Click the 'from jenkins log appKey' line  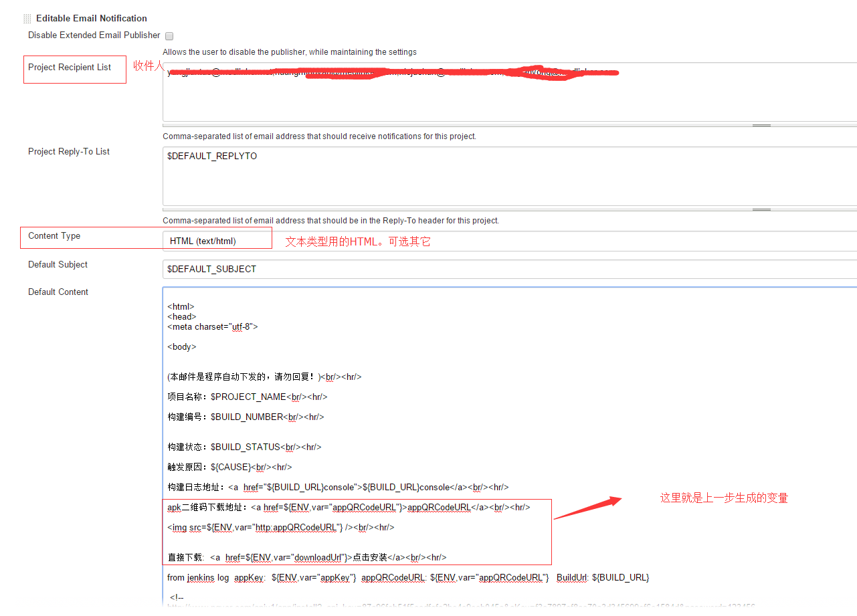(x=408, y=577)
